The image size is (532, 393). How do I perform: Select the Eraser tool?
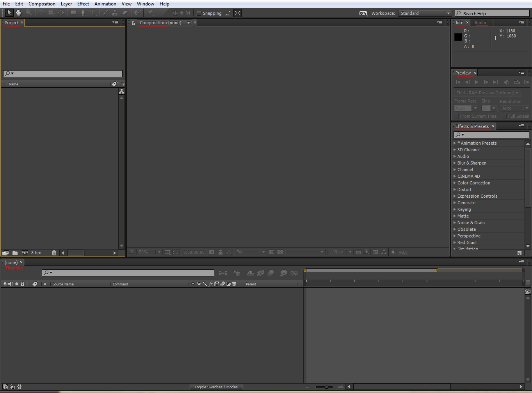point(125,13)
